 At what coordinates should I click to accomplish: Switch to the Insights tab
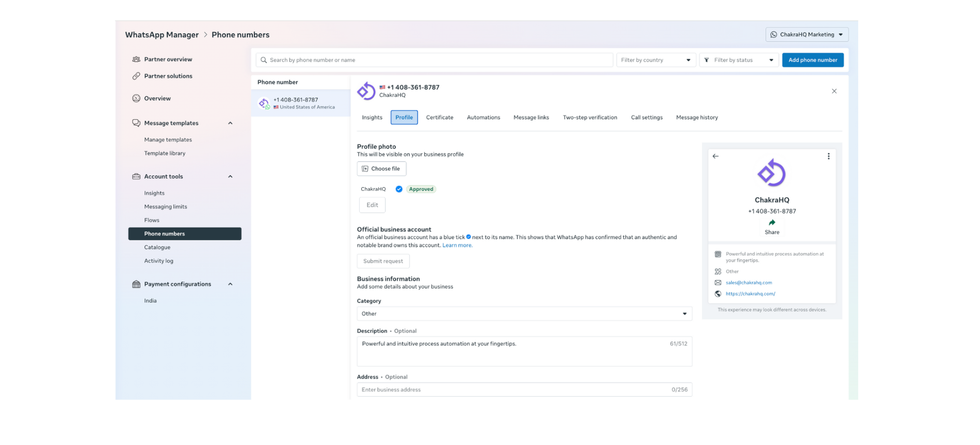(x=372, y=117)
